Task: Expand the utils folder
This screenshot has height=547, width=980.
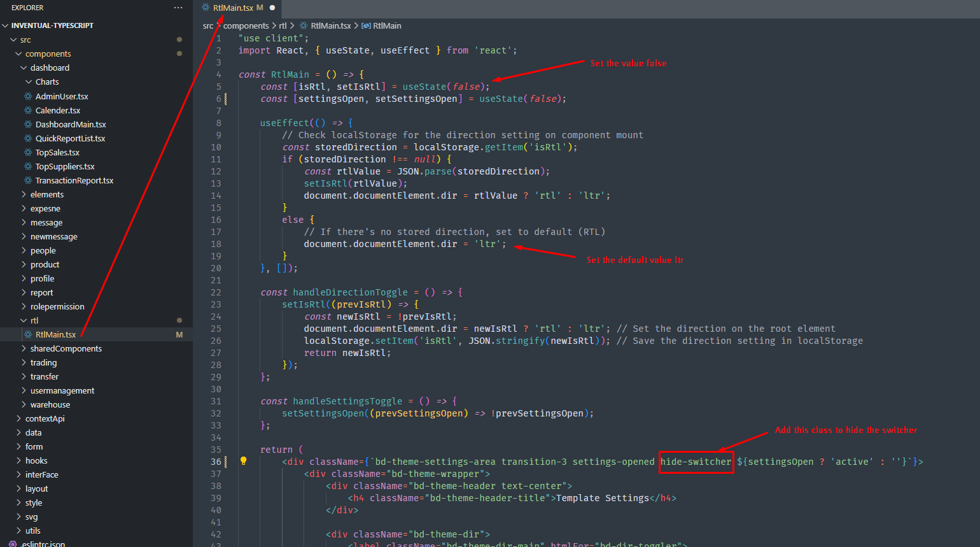Action: tap(18, 530)
